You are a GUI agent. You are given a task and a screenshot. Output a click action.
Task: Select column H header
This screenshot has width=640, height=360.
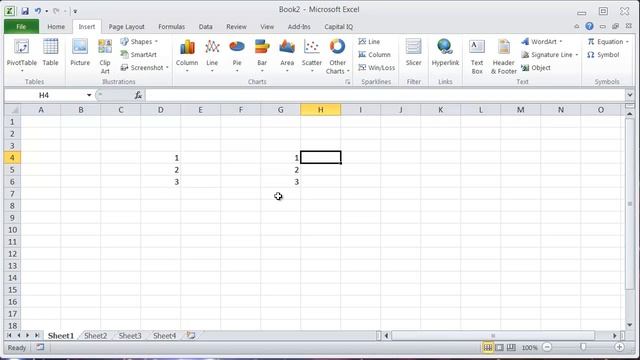point(320,110)
